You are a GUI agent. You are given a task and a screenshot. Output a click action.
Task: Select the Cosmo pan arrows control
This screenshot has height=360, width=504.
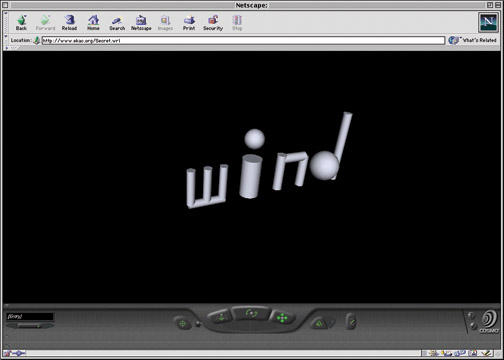(x=282, y=318)
